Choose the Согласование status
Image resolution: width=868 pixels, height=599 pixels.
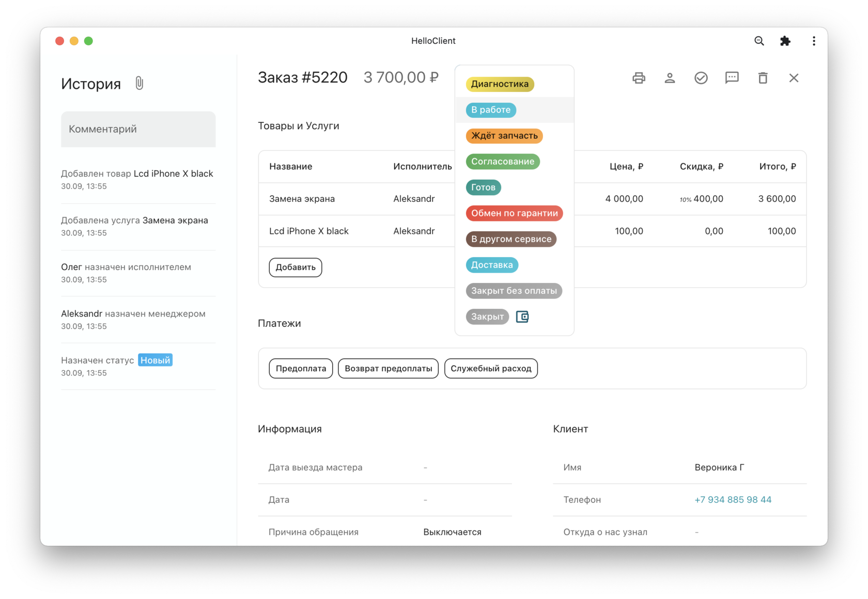[x=503, y=161]
